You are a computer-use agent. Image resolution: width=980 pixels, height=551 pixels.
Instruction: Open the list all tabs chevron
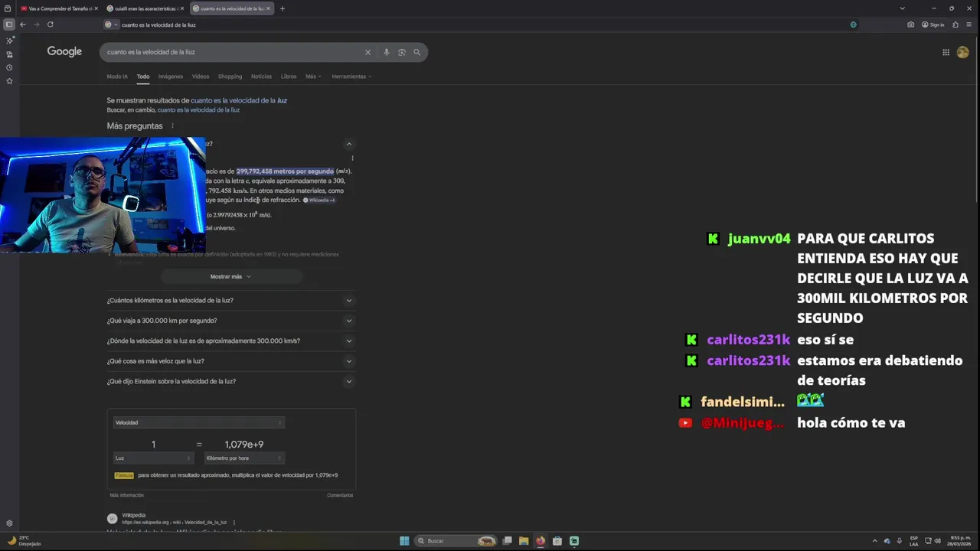click(x=903, y=8)
